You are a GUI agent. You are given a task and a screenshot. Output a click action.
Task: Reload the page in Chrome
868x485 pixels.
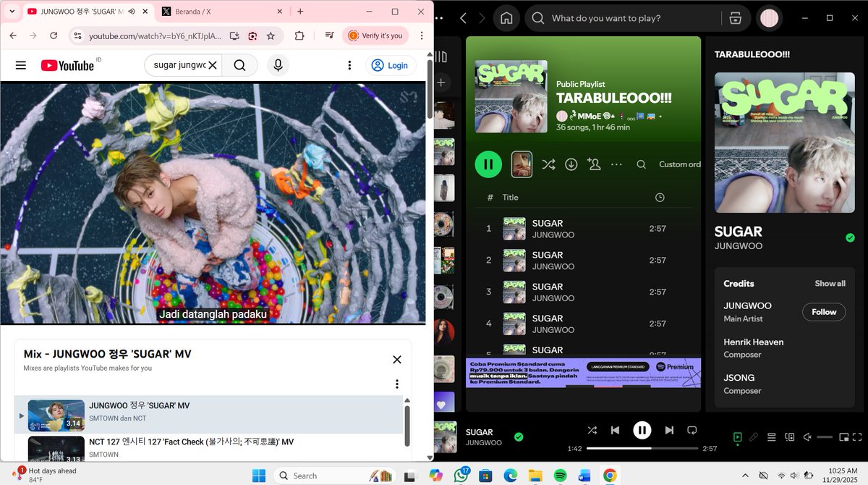pyautogui.click(x=54, y=35)
